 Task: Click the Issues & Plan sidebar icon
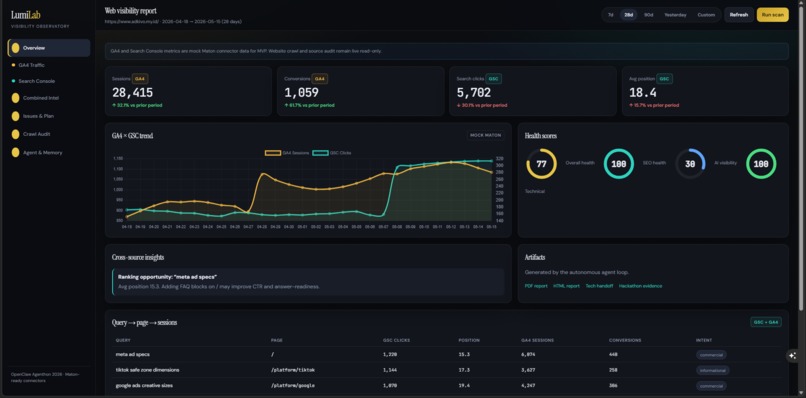point(15,116)
